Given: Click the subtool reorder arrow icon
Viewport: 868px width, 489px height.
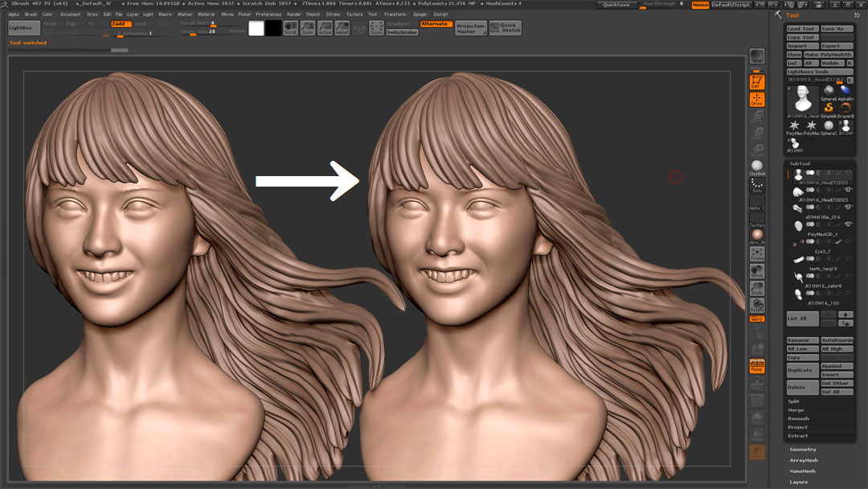Looking at the screenshot, I should tap(845, 323).
